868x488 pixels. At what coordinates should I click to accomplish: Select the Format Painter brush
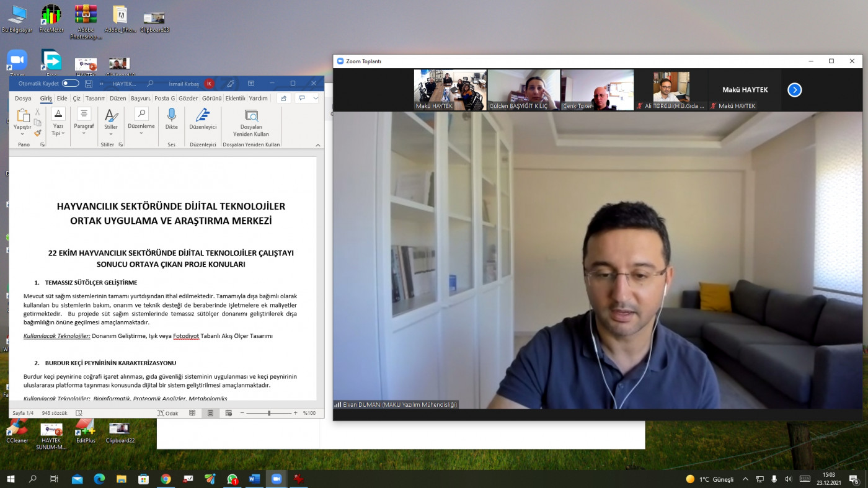pos(38,133)
